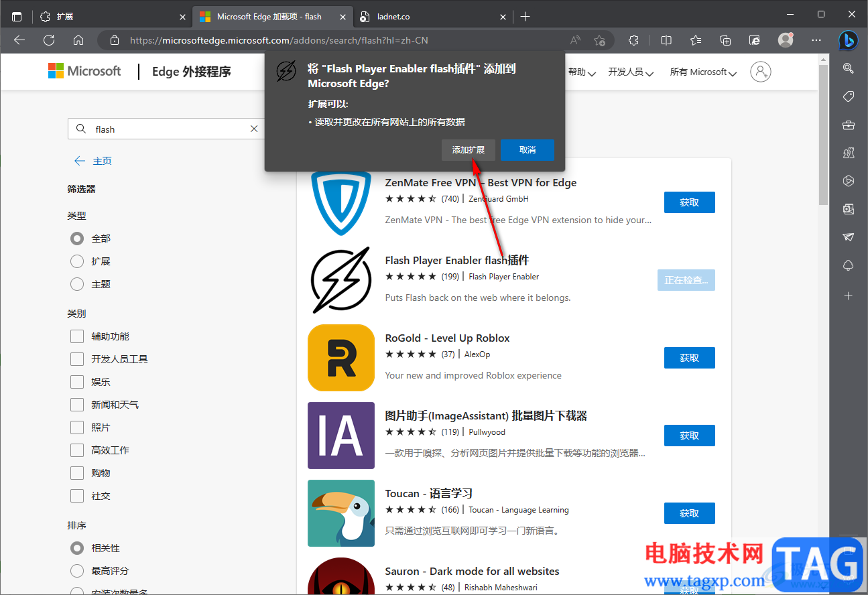Sort by 最高评分 radio option
Screen dimensions: 868x595
[x=77, y=571]
